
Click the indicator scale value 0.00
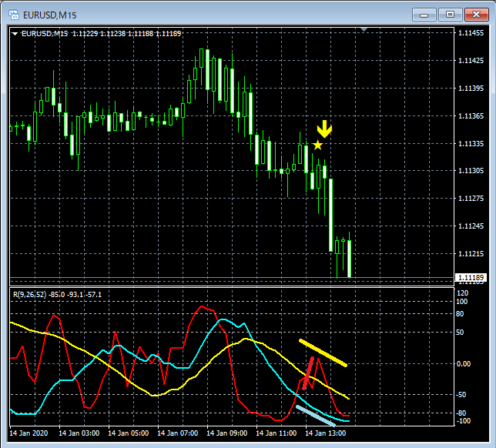click(464, 364)
